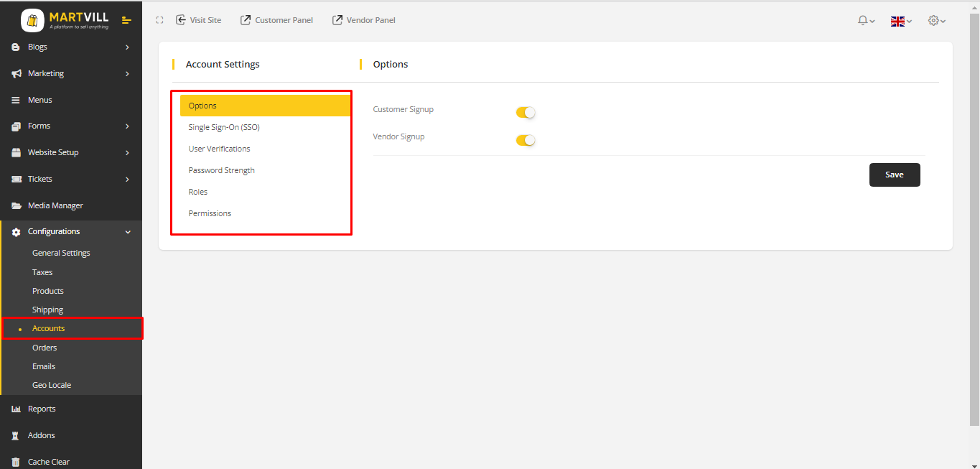Open the Visit Site link
The width and height of the screenshot is (980, 469).
[199, 20]
